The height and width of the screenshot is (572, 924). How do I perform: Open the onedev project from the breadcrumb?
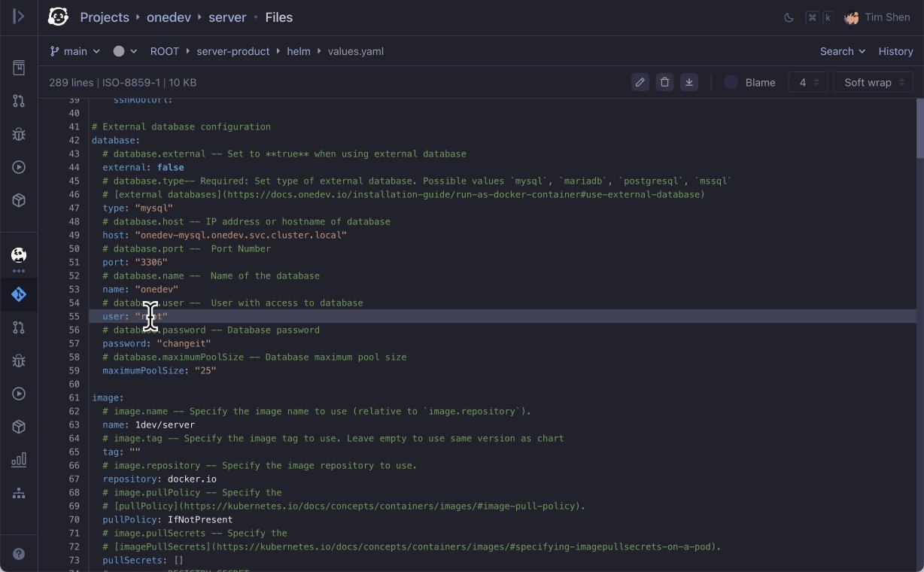169,17
